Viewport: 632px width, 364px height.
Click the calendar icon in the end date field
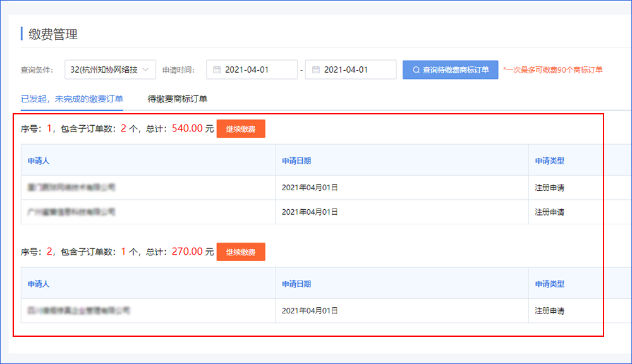click(315, 70)
